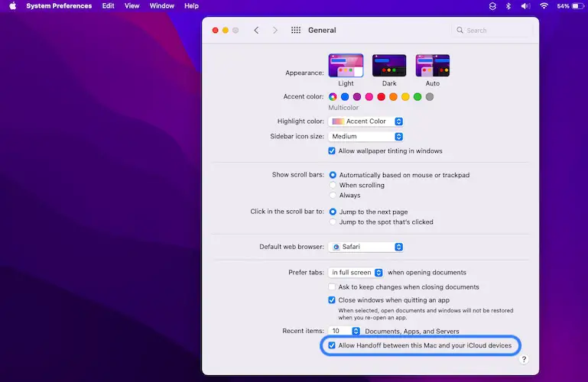This screenshot has height=382, width=588.
Task: Pick the green accent color
Action: [x=417, y=97]
